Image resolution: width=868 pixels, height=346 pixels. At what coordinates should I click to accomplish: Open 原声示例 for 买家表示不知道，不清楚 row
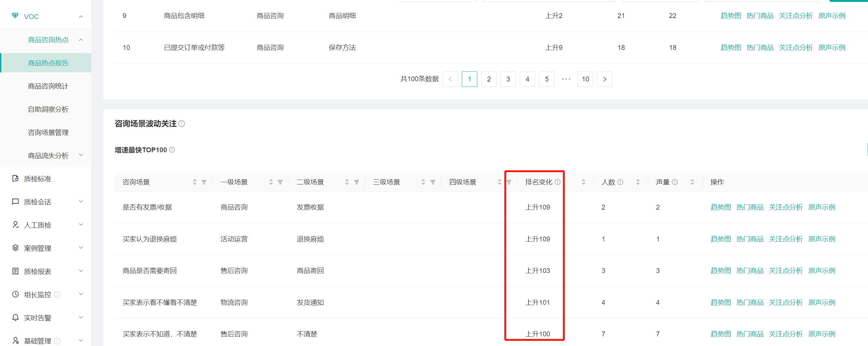click(822, 334)
